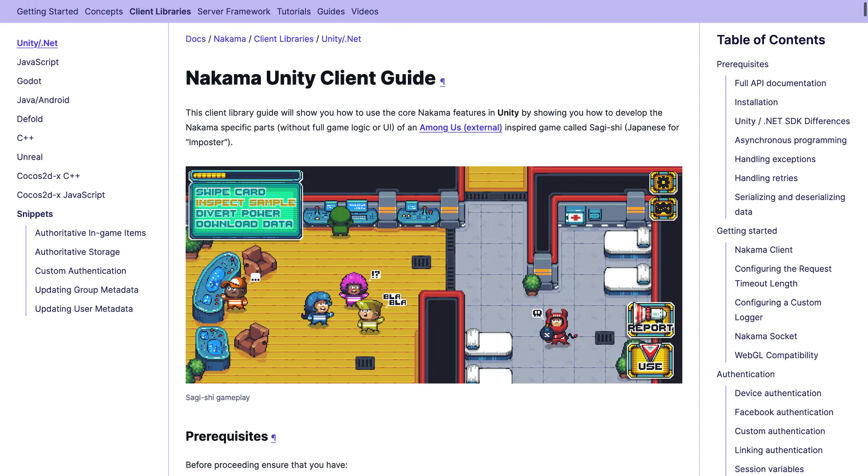Jump to Unity / .NET SDK Differences

click(x=792, y=121)
